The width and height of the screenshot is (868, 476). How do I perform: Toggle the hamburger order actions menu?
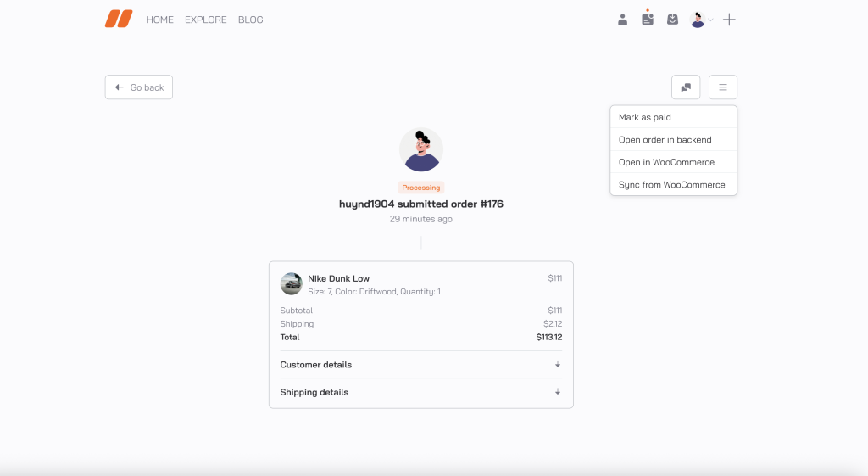click(723, 87)
